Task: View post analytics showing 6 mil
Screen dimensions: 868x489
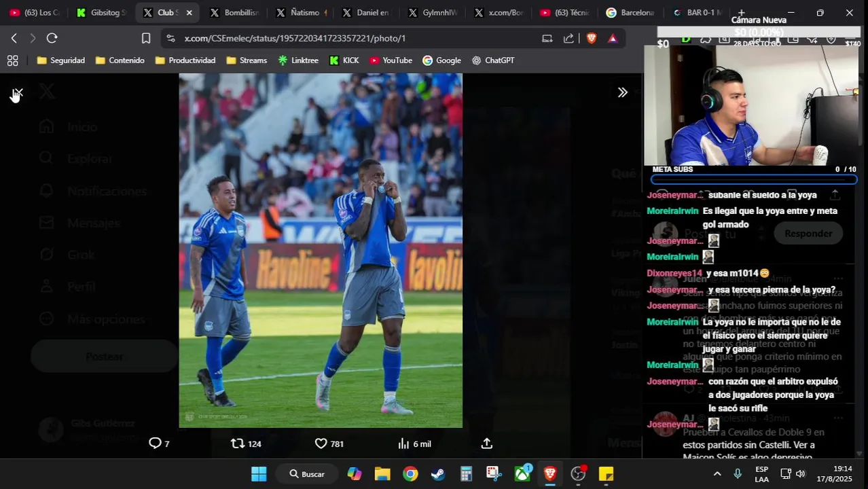Action: (x=414, y=443)
